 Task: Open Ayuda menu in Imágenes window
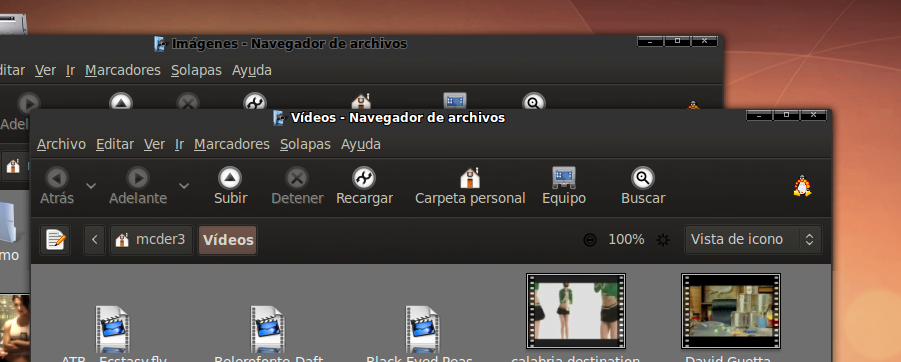[252, 71]
